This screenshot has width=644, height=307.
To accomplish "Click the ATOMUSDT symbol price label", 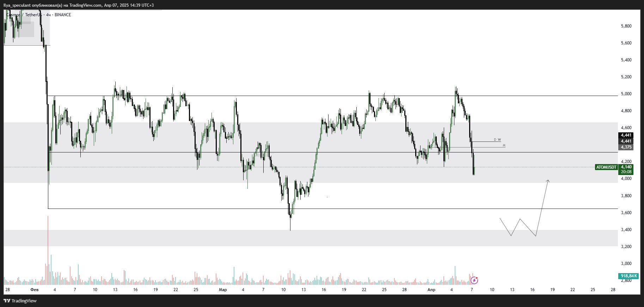I will (606, 167).
